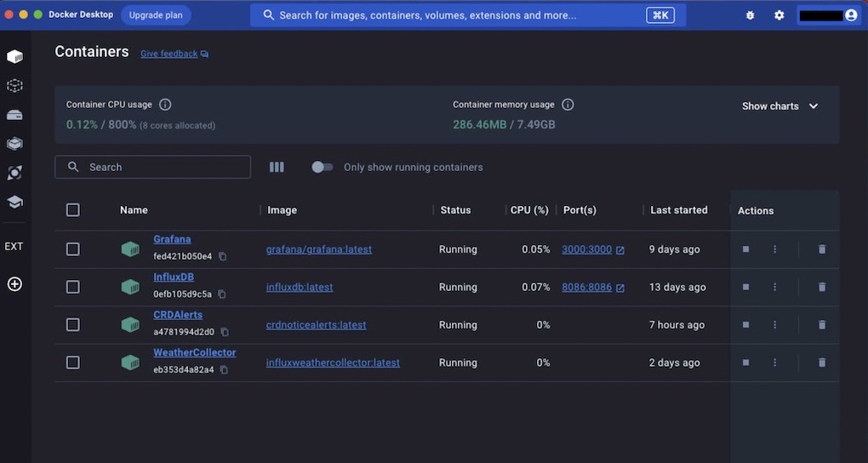Select the Grafana container checkbox

click(73, 249)
